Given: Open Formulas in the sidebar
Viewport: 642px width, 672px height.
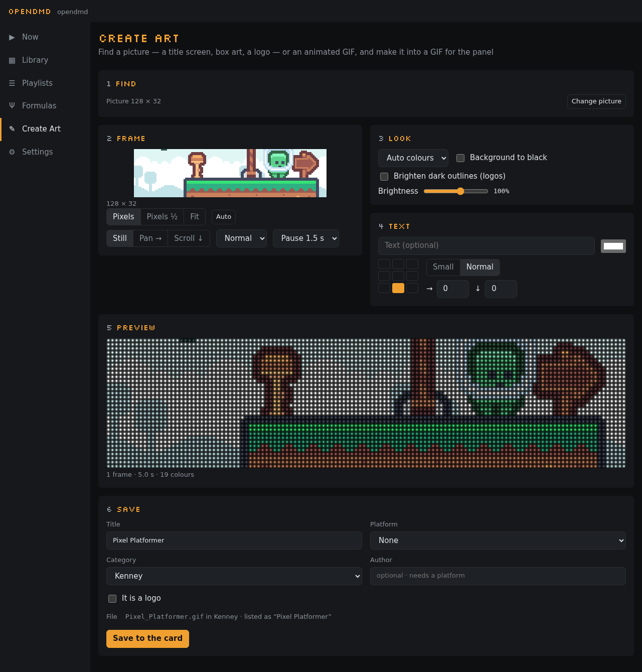Looking at the screenshot, I should 45,106.
